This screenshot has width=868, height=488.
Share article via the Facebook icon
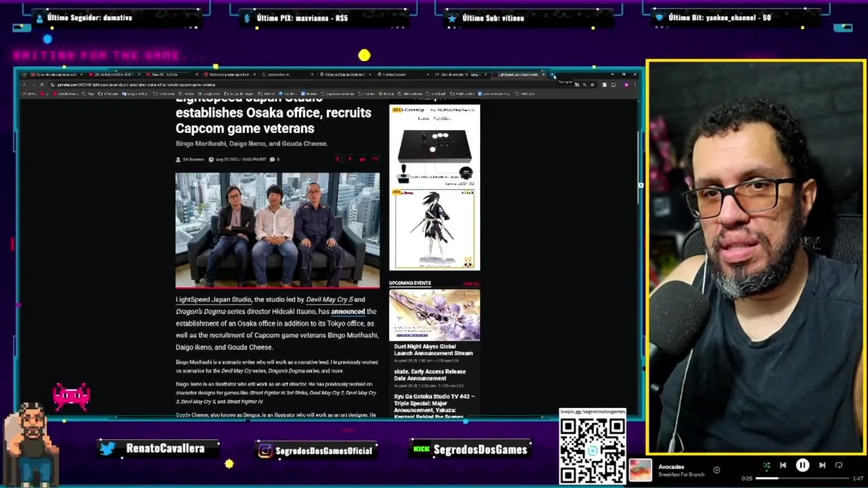coord(349,159)
